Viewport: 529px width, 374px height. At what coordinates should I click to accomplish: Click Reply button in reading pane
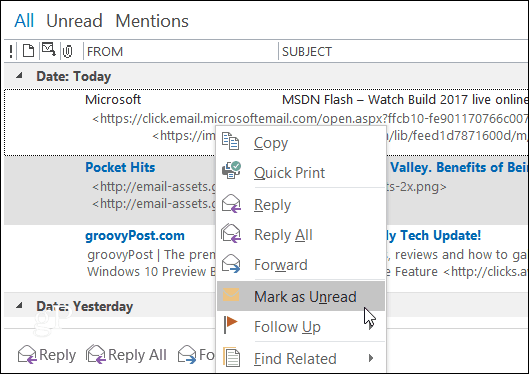(x=47, y=355)
